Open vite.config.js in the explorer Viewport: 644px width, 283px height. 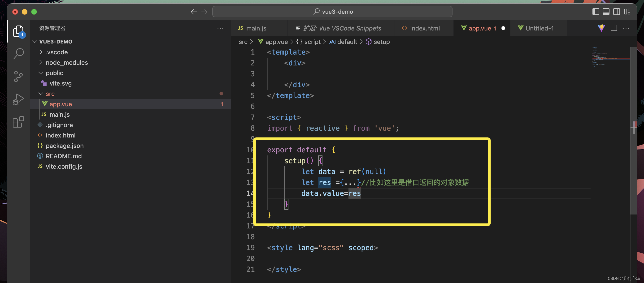pos(130,166)
